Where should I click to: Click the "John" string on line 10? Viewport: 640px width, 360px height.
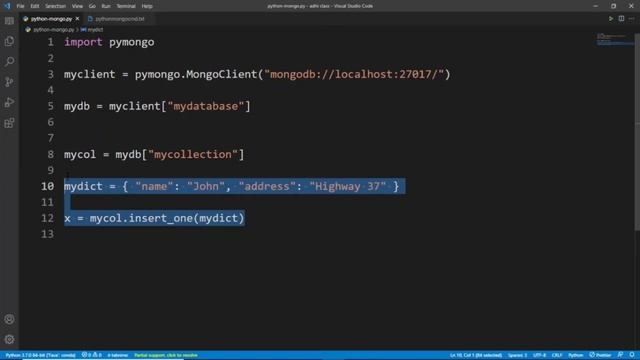click(x=206, y=186)
